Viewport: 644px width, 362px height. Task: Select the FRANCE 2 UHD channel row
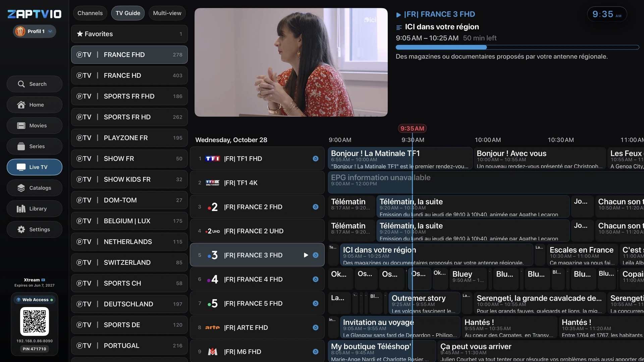[x=257, y=231]
